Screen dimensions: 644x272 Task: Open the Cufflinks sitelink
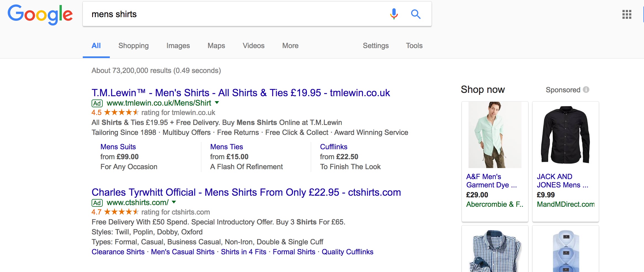[334, 147]
